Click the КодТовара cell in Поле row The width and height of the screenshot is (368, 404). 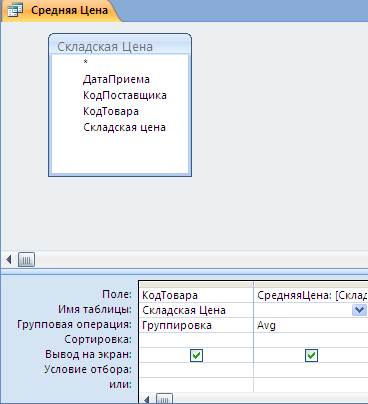tap(196, 295)
